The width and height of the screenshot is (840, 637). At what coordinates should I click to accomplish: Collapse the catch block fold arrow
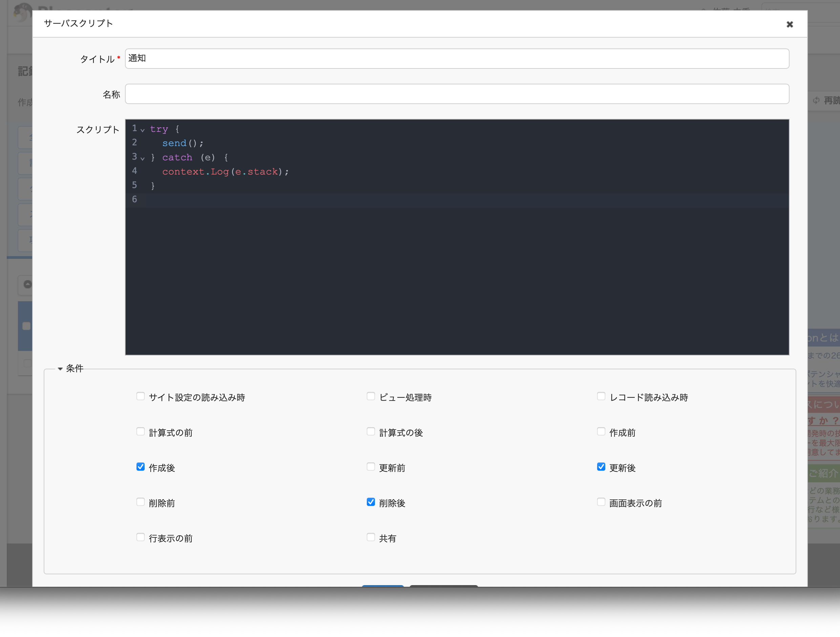[142, 158]
